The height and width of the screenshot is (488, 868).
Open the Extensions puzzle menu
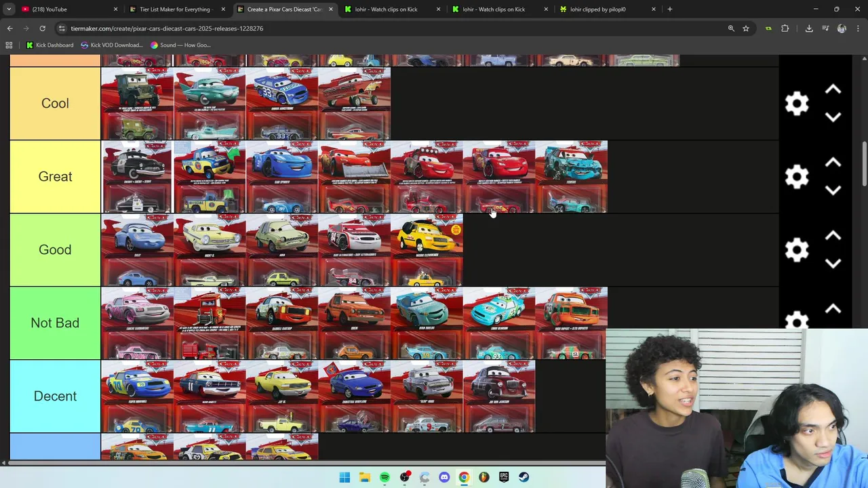click(x=785, y=28)
